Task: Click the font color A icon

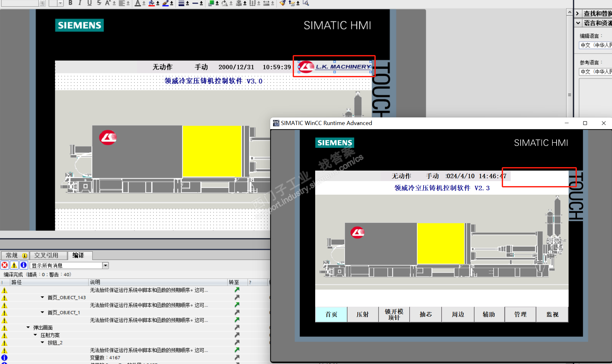Action: (137, 3)
